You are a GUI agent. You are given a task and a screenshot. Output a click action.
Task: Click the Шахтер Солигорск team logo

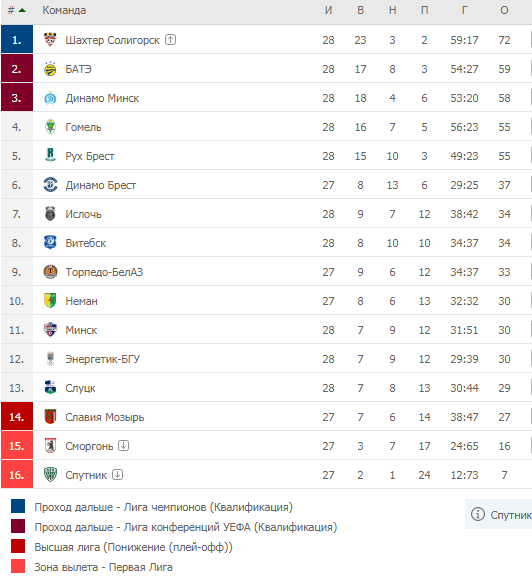[x=50, y=39]
